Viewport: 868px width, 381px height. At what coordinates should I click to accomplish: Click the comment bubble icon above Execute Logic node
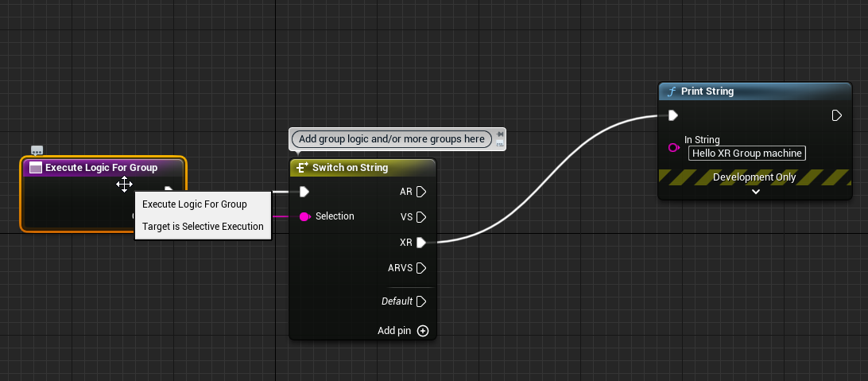pos(37,150)
